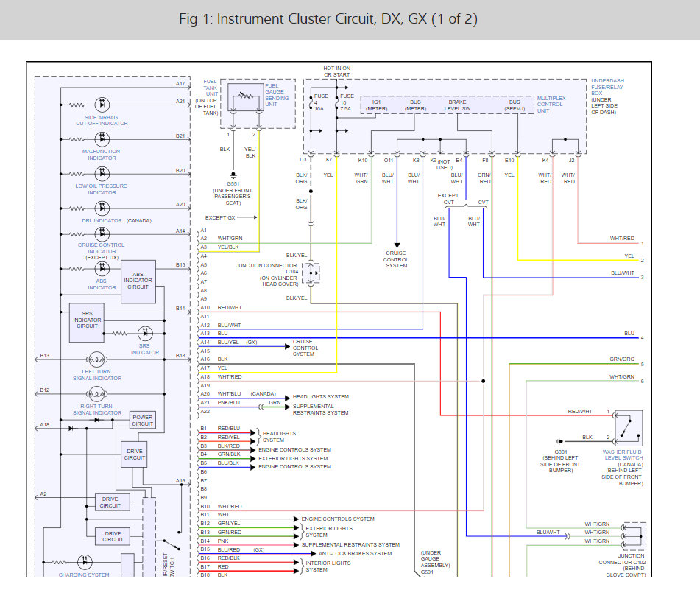The height and width of the screenshot is (590, 700).
Task: Click the 'BLU' wire label at output 4
Action: (x=629, y=333)
